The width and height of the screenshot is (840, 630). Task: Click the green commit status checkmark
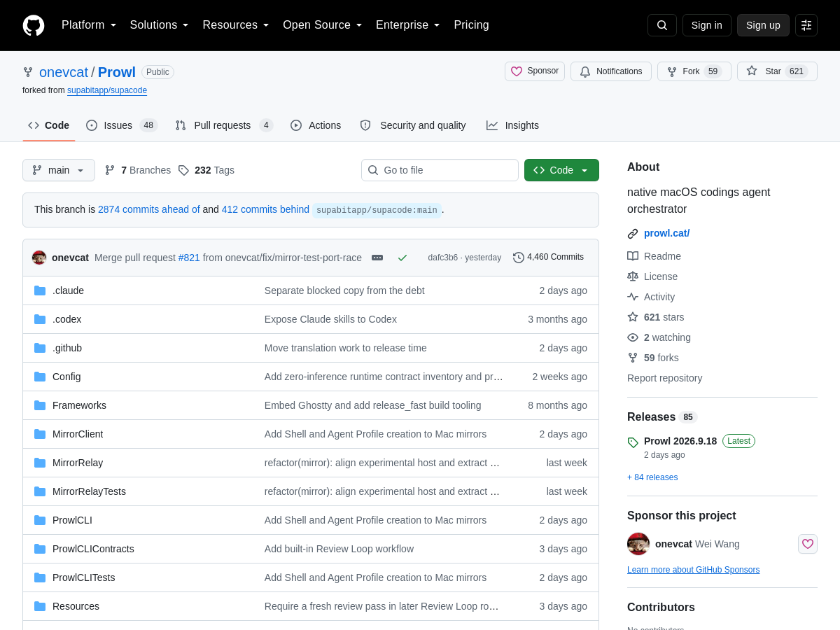tap(402, 258)
